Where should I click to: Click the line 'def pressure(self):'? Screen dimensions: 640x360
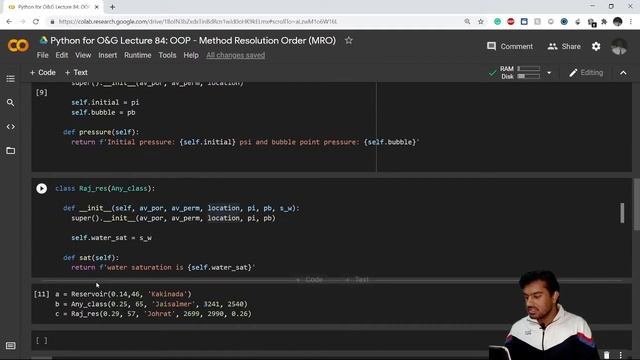point(101,132)
